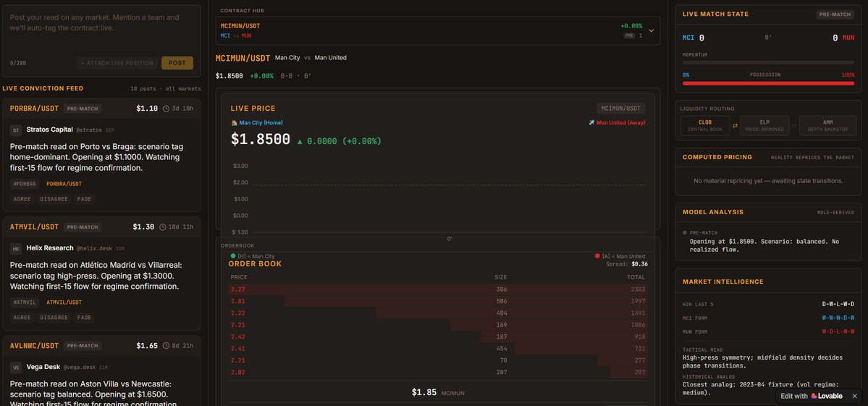Click the #PORBRA hashtag

(x=25, y=184)
